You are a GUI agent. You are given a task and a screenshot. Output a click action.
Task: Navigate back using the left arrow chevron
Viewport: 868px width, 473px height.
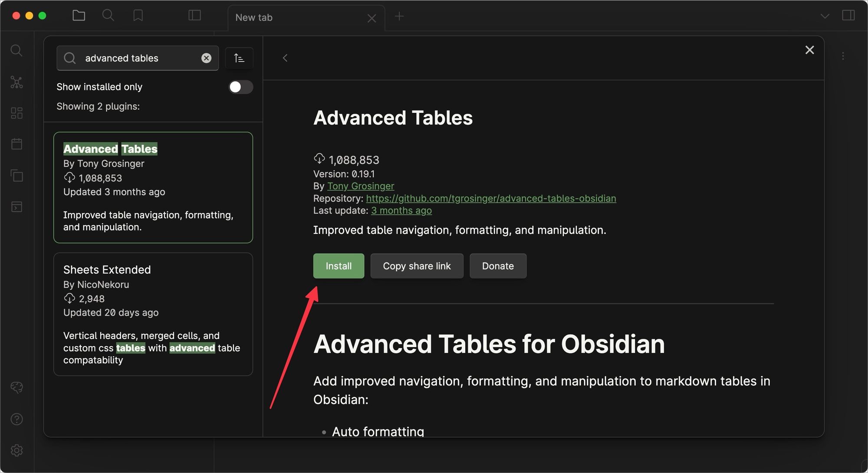[285, 58]
